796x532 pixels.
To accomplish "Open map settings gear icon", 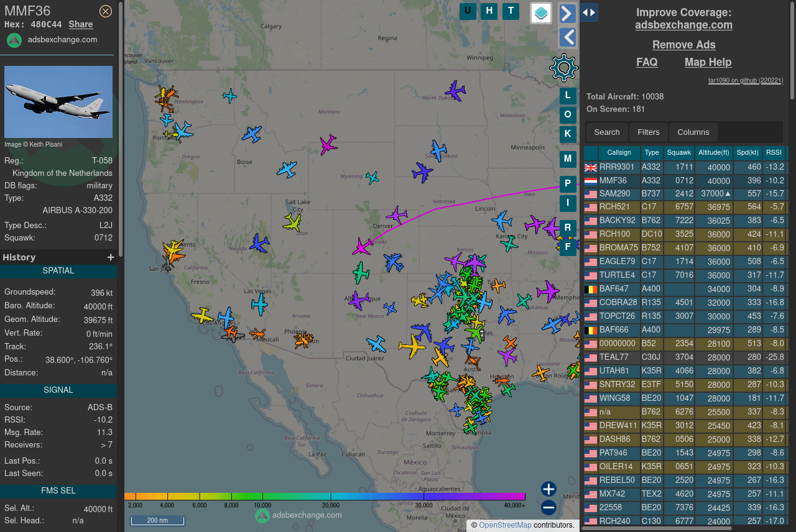I will pos(564,67).
